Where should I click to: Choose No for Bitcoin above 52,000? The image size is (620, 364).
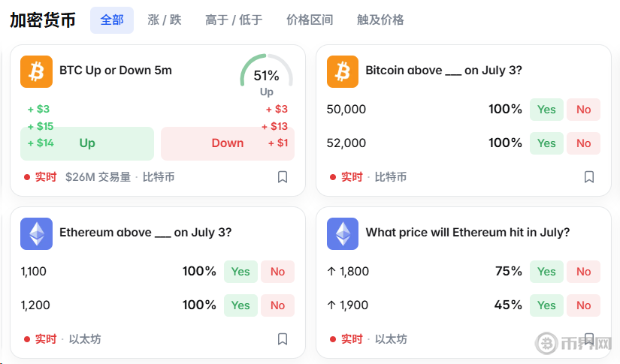click(x=584, y=143)
